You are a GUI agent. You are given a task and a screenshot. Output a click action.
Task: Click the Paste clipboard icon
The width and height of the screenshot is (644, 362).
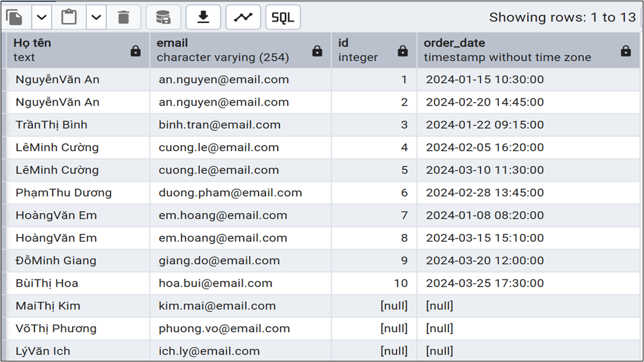point(69,17)
